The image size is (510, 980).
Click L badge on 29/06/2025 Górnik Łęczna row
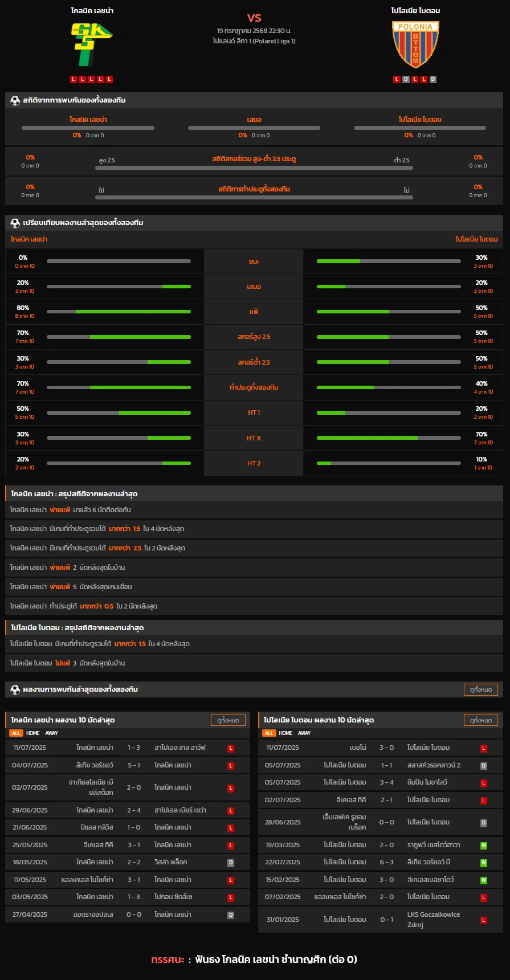(x=231, y=811)
